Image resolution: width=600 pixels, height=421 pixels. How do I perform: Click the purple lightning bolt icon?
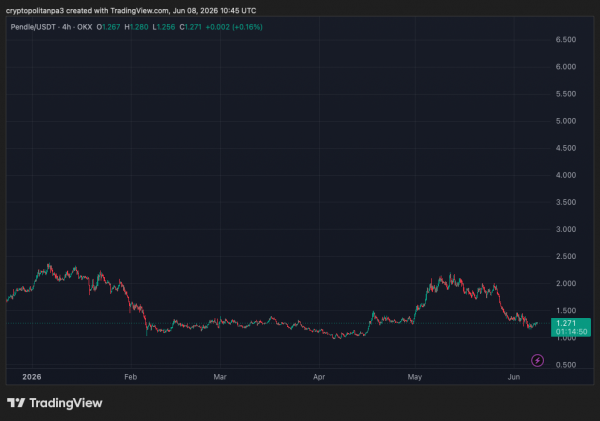point(537,360)
